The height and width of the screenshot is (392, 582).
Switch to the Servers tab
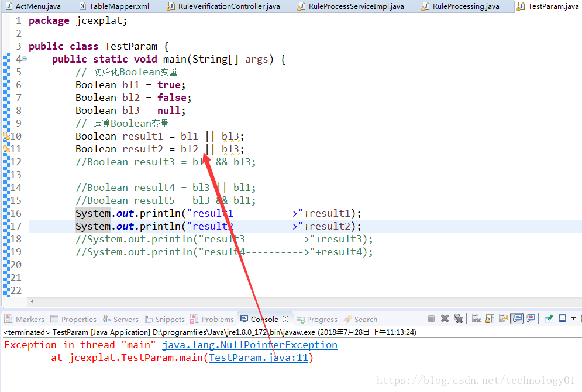coord(120,319)
